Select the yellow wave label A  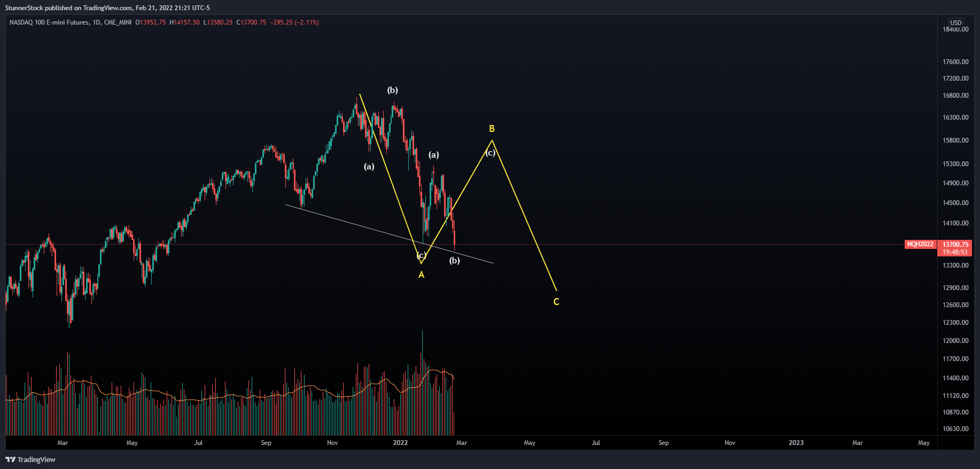click(421, 275)
